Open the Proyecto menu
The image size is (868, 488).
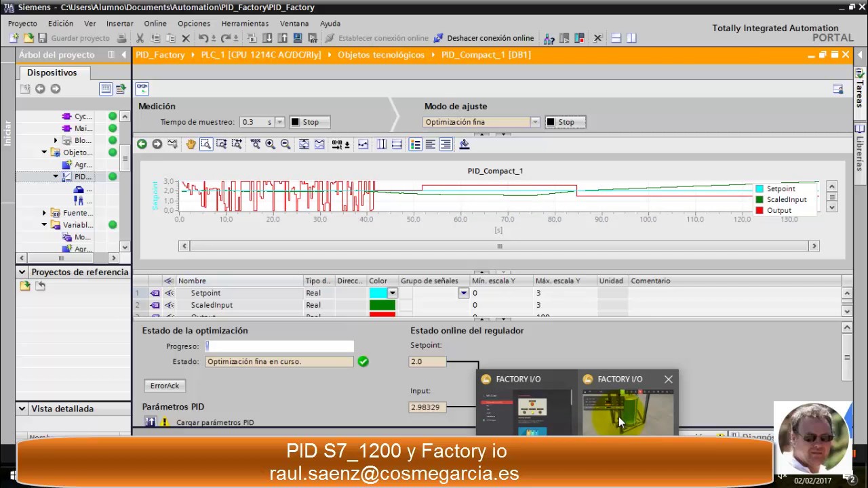point(22,23)
